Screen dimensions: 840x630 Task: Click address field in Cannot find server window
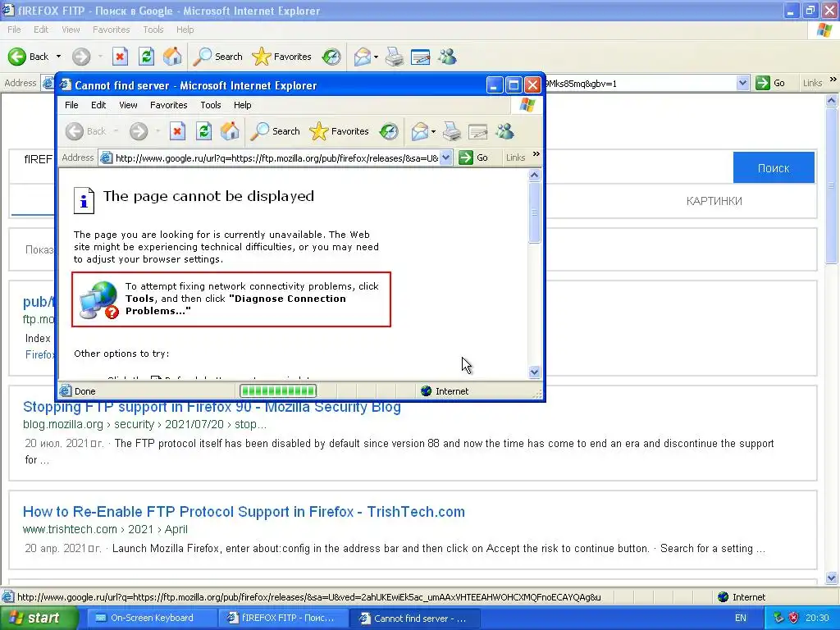276,158
